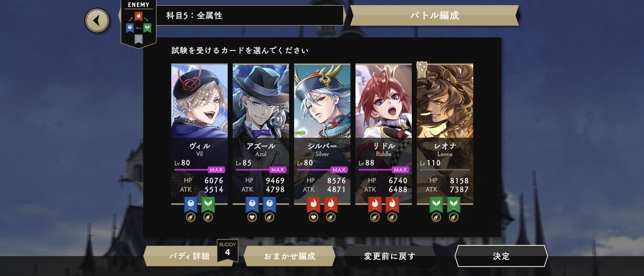This screenshot has height=276, width=644.
Task: Open the ENEMY element chart badge
Action: 138,24
